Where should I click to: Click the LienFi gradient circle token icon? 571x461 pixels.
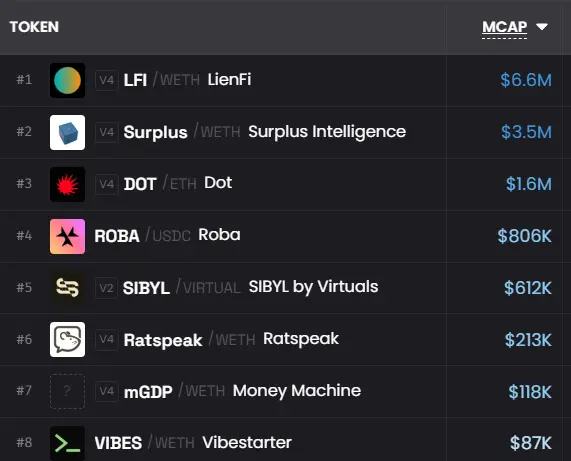[x=67, y=80]
